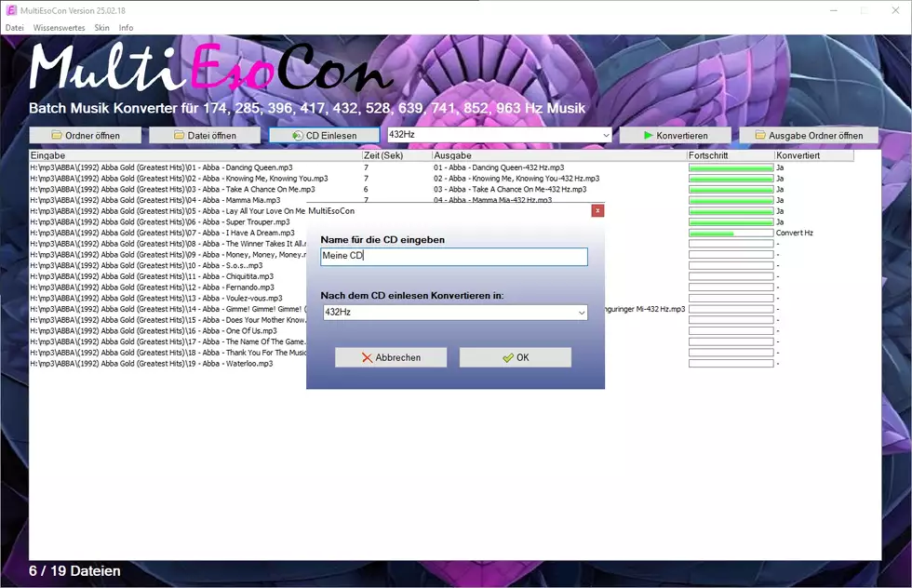Viewport: 912px width, 588px height.
Task: Click the CD Einlesen button
Action: click(324, 135)
